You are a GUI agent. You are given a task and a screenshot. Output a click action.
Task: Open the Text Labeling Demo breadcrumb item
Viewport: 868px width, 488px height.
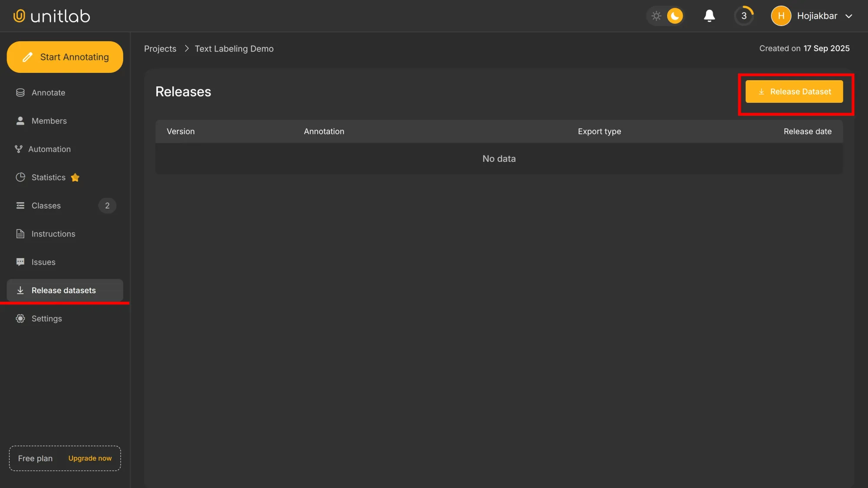[x=234, y=49]
